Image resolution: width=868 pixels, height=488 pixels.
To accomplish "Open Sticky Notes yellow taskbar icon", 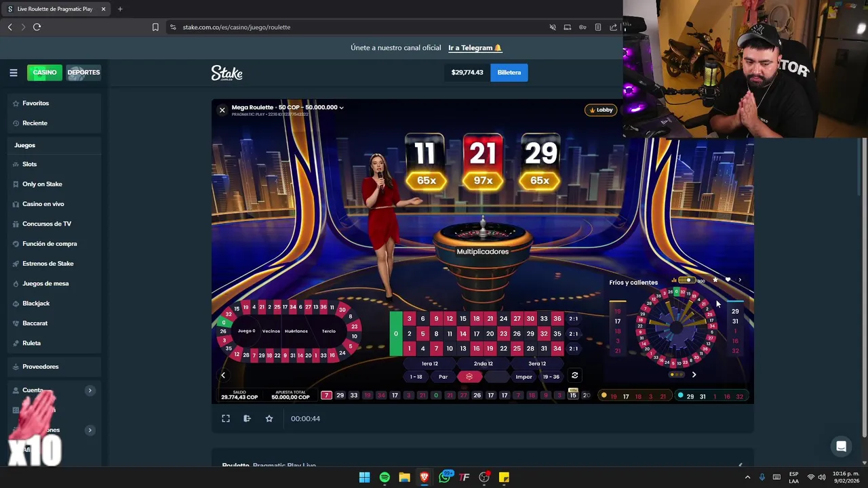I will [x=504, y=477].
